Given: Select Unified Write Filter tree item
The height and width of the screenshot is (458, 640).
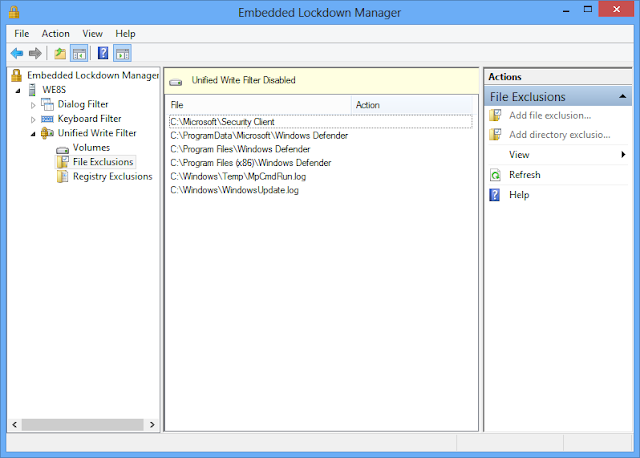Looking at the screenshot, I should 97,133.
